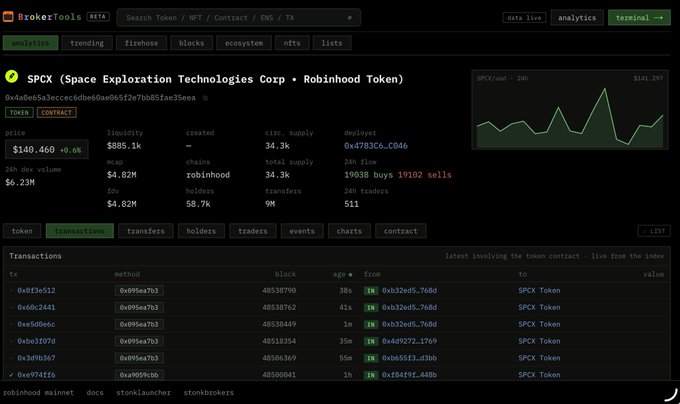The image size is (680, 404).
Task: Open the stonkbrokers footer link
Action: (209, 393)
